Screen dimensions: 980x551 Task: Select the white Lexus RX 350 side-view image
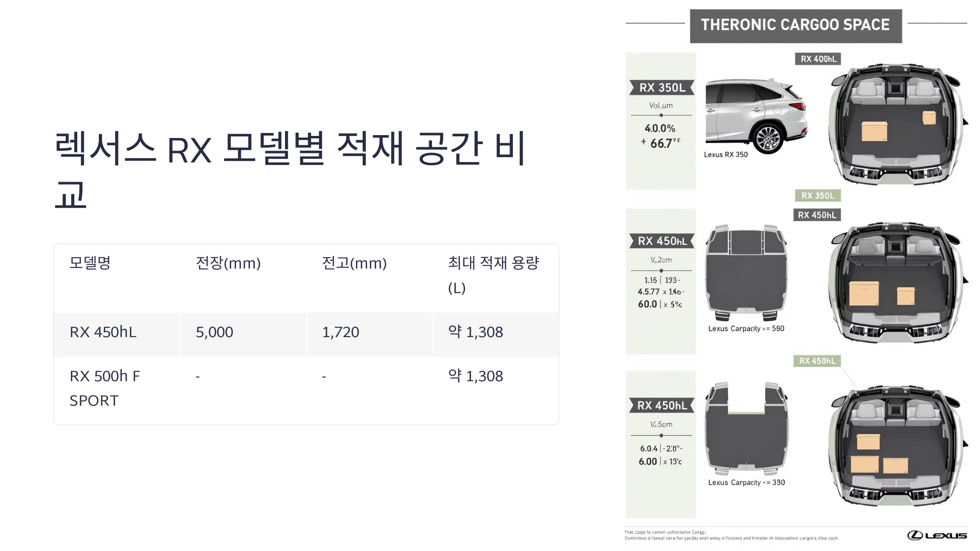756,116
